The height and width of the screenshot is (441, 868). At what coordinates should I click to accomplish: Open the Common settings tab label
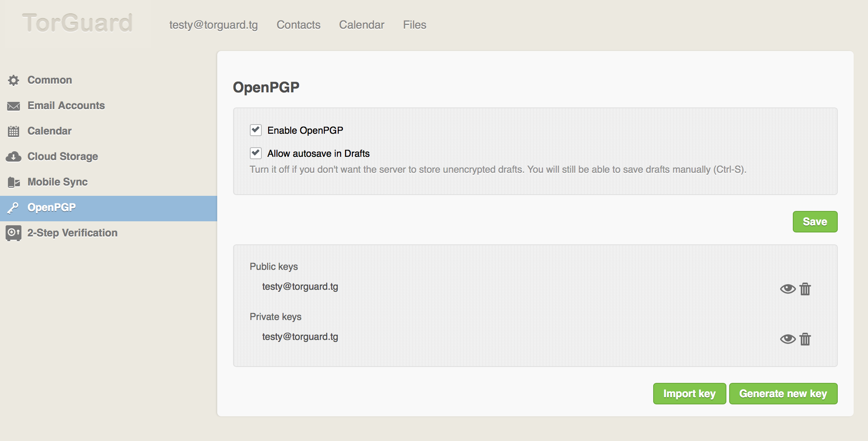(x=50, y=80)
